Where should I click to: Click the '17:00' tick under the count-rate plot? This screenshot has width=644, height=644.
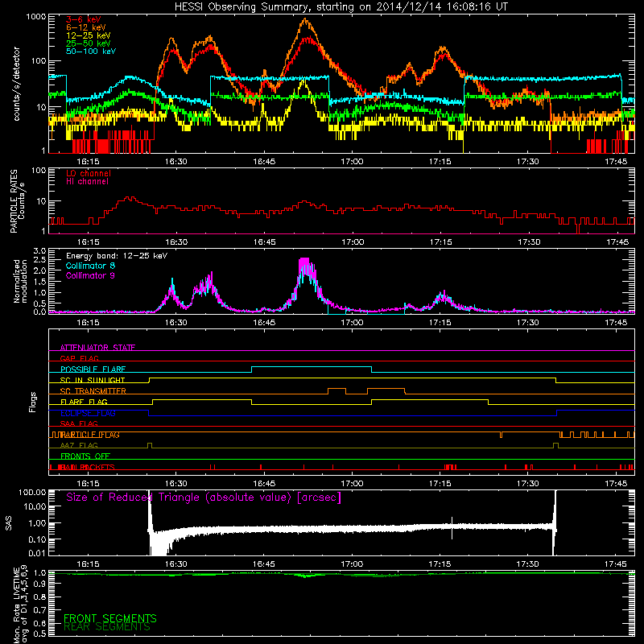(352, 162)
